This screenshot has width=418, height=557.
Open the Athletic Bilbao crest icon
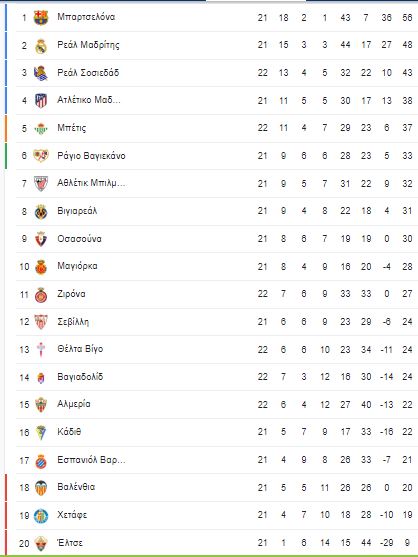[x=41, y=184]
